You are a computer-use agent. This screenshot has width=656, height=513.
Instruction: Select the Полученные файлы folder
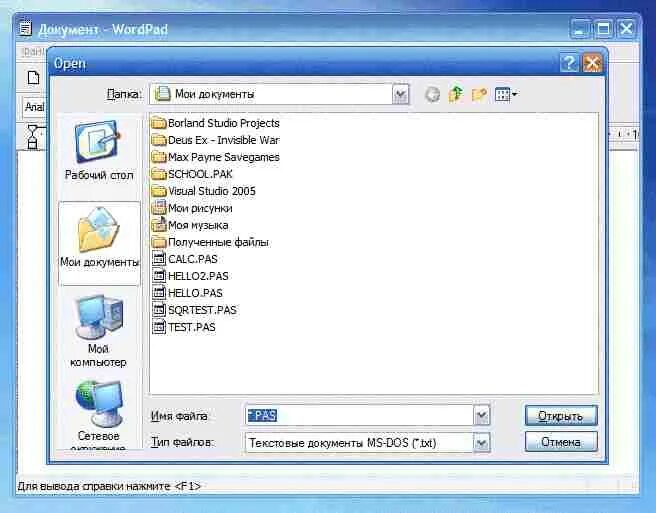(x=210, y=242)
